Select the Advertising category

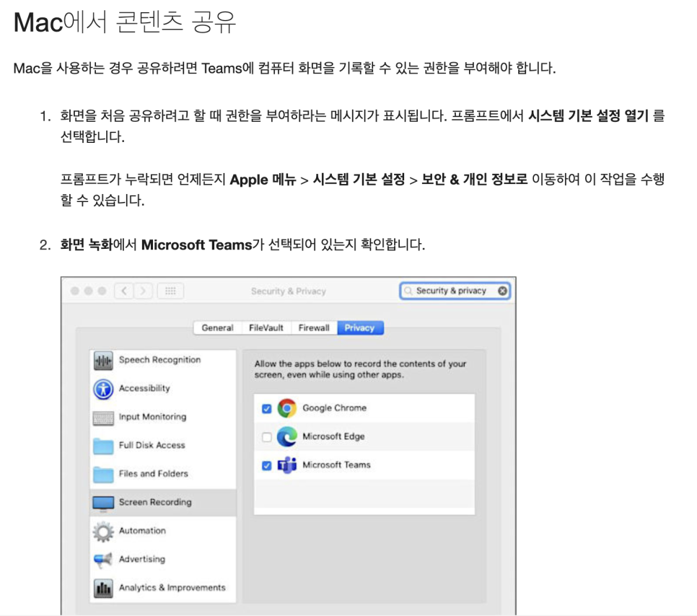[162, 560]
